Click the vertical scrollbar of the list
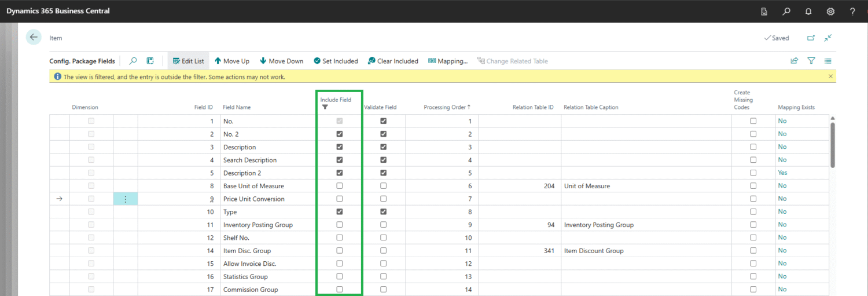 833,145
